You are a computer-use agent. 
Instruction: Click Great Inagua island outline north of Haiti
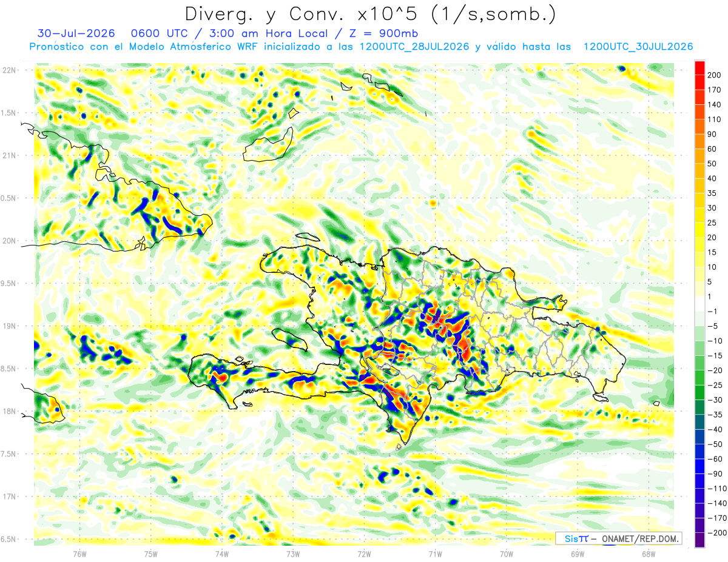(x=268, y=146)
